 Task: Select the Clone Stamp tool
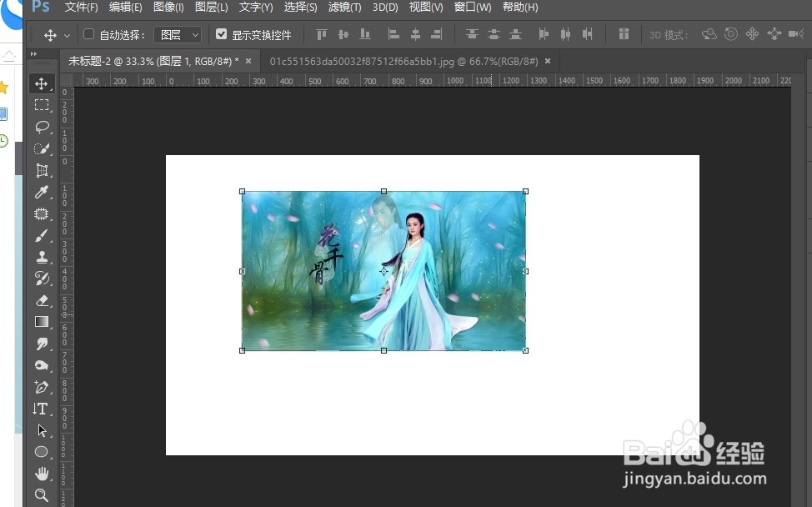tap(42, 257)
